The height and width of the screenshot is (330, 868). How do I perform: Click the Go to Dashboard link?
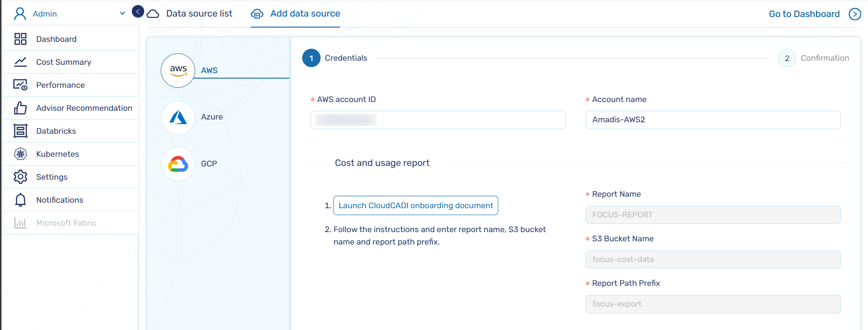(x=804, y=14)
